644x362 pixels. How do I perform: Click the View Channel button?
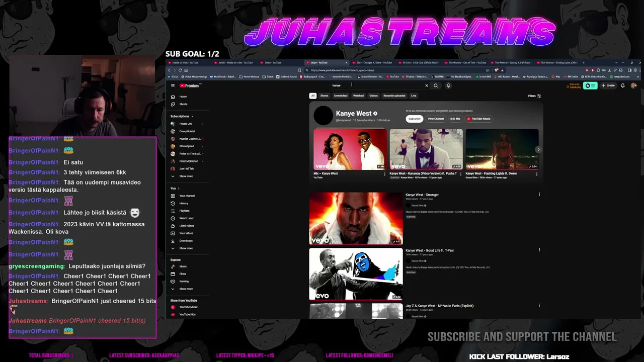point(436,119)
